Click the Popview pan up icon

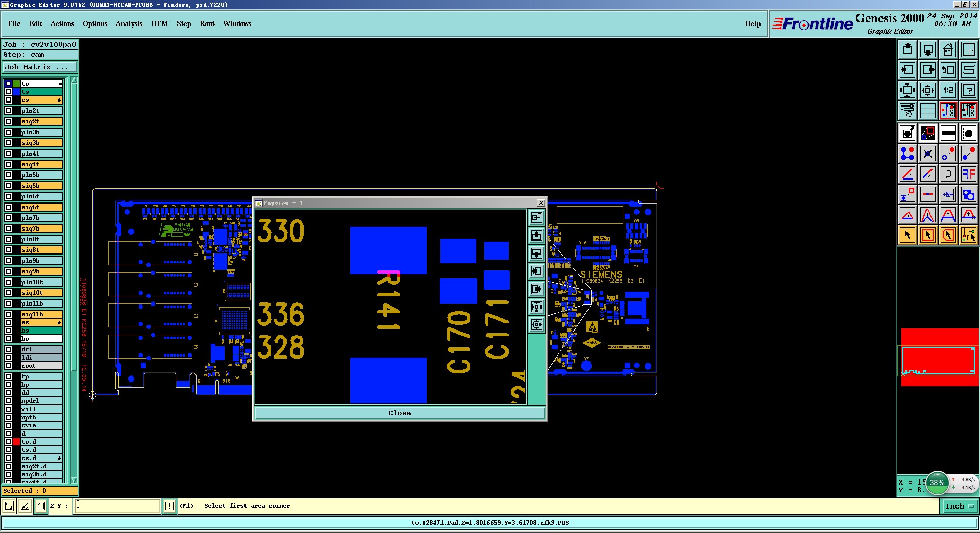click(536, 235)
